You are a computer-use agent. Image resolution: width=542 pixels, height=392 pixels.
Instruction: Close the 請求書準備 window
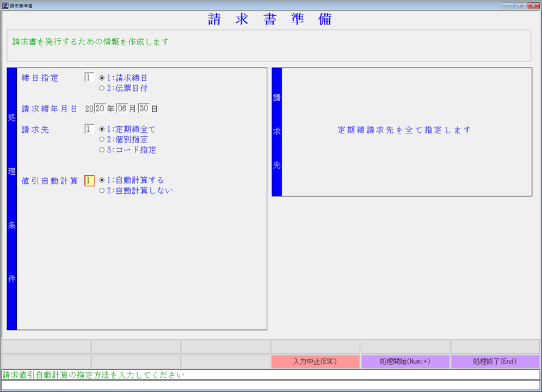click(532, 5)
